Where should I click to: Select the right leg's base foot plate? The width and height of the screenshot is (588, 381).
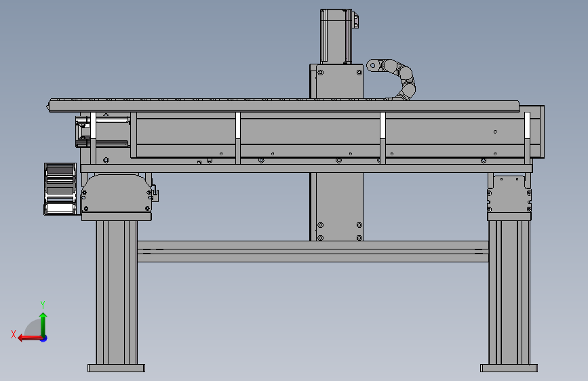[x=509, y=368]
